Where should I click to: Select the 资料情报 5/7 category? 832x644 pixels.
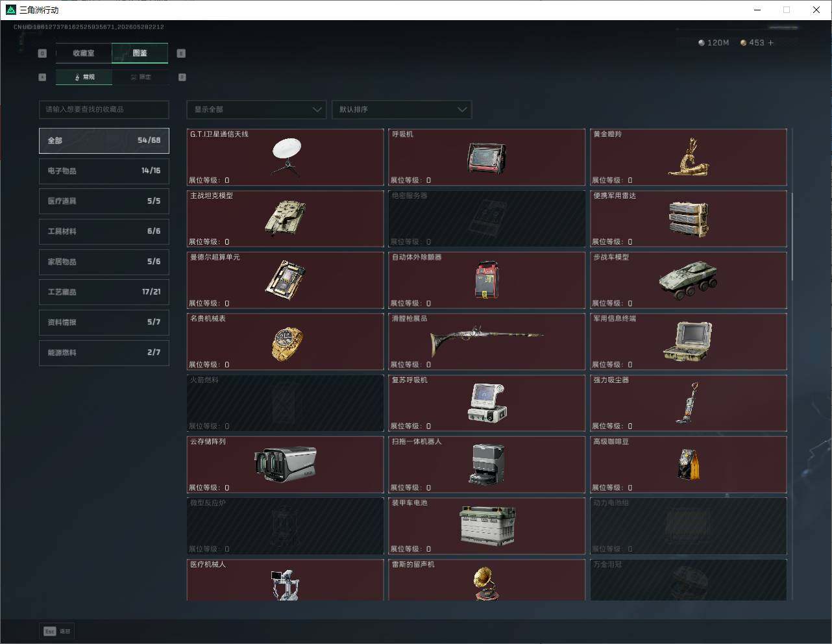tap(104, 322)
